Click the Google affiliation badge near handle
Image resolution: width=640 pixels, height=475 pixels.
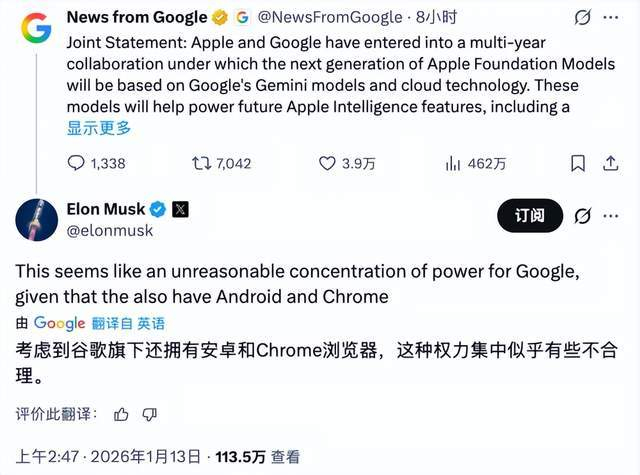pyautogui.click(x=242, y=17)
